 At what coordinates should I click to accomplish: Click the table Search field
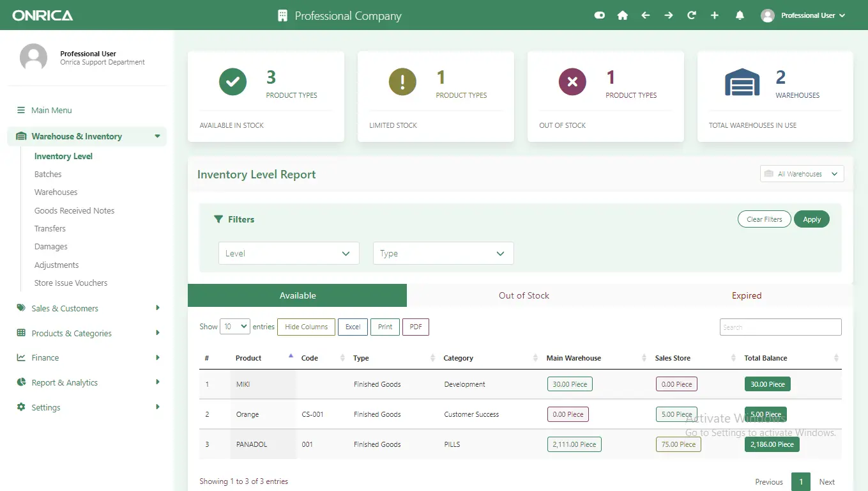[x=780, y=327]
